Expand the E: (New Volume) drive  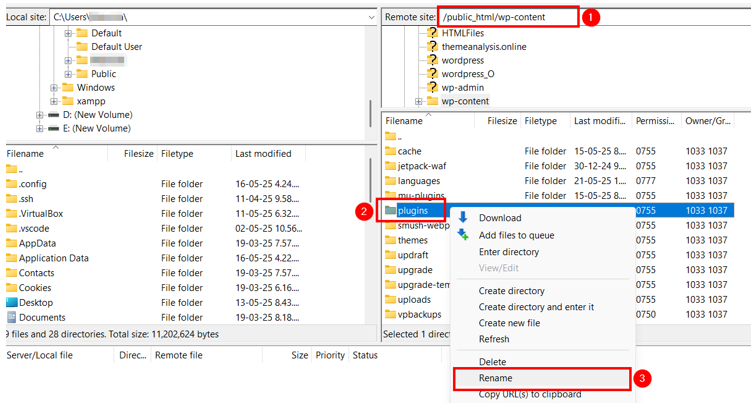[39, 128]
